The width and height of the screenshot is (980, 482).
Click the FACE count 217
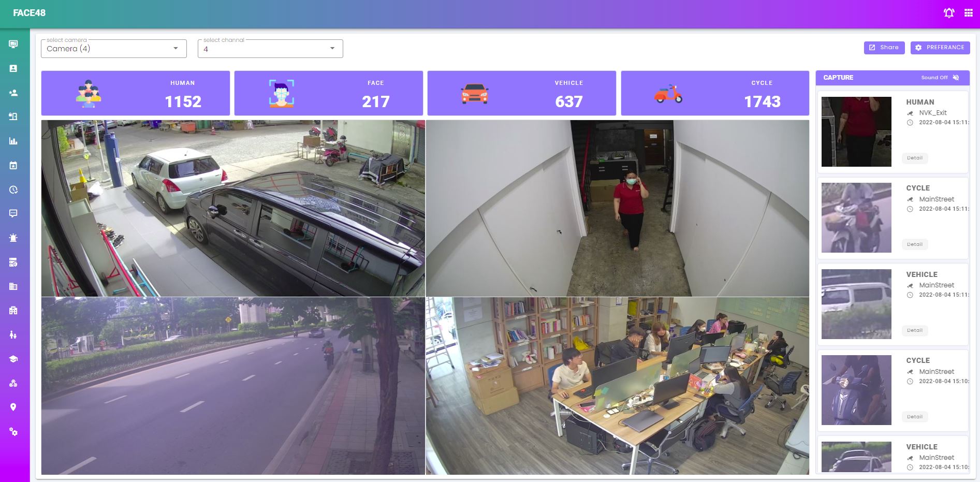pos(376,101)
